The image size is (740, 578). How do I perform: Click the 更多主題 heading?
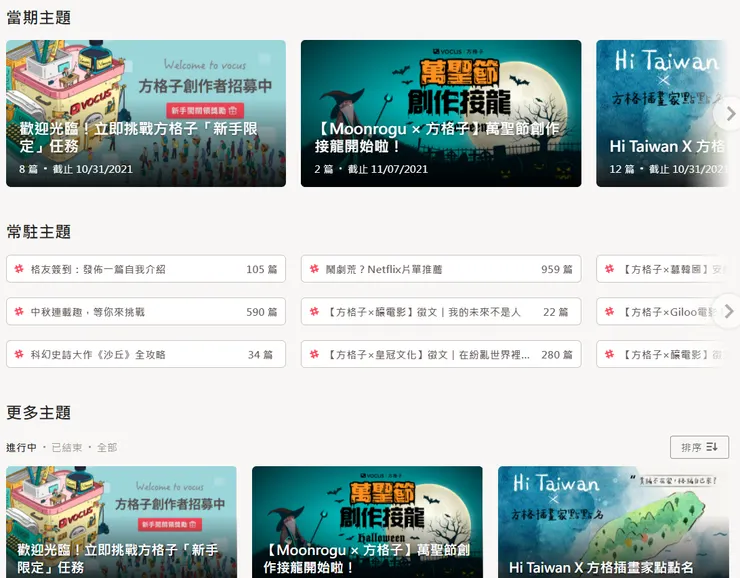tap(39, 412)
